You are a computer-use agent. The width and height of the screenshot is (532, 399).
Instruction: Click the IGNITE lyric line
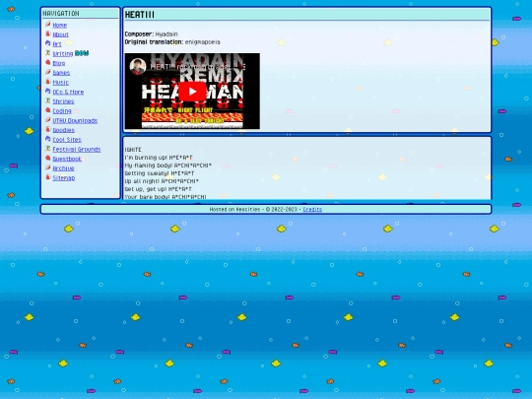point(133,150)
